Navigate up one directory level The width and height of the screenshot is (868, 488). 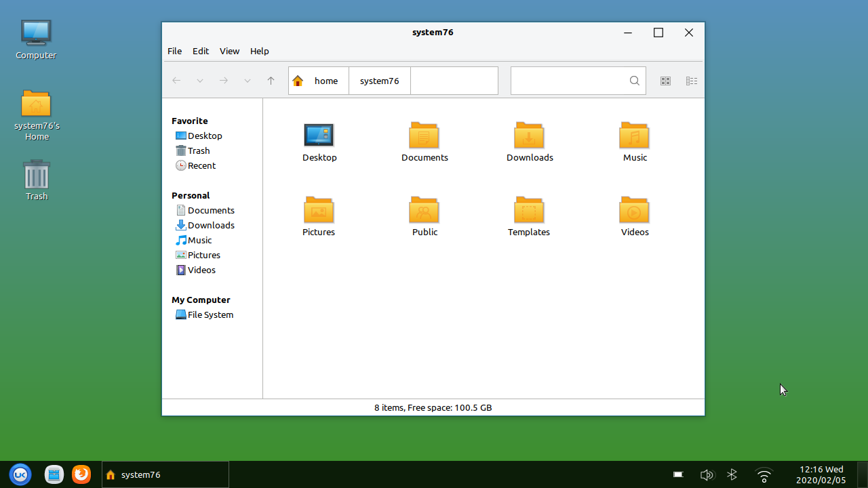click(271, 81)
